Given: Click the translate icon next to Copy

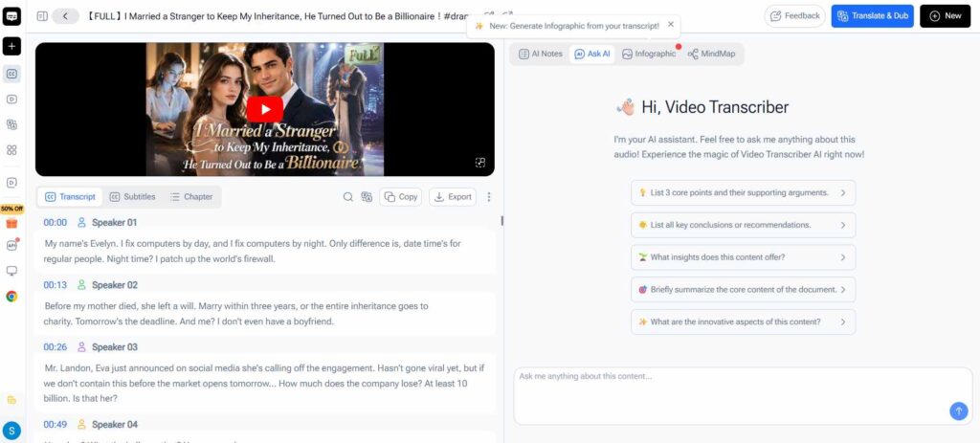Looking at the screenshot, I should pos(367,197).
